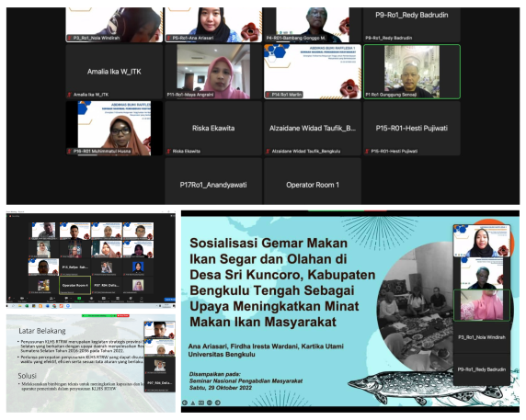Open Chrome from the Windows taskbar
Screen dimensions: 526x420
click(54, 306)
